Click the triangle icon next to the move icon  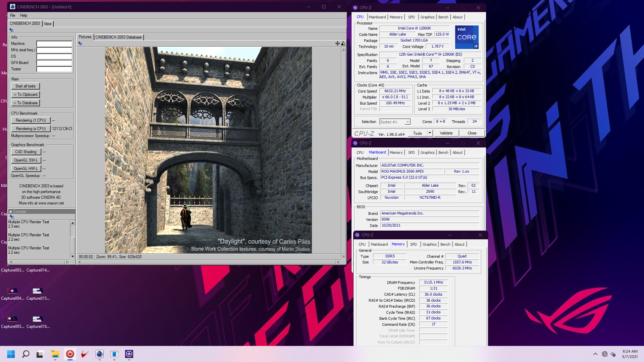(x=343, y=43)
